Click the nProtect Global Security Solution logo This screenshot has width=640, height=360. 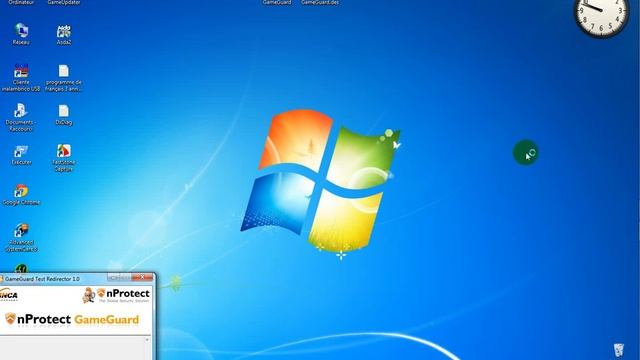[116, 295]
